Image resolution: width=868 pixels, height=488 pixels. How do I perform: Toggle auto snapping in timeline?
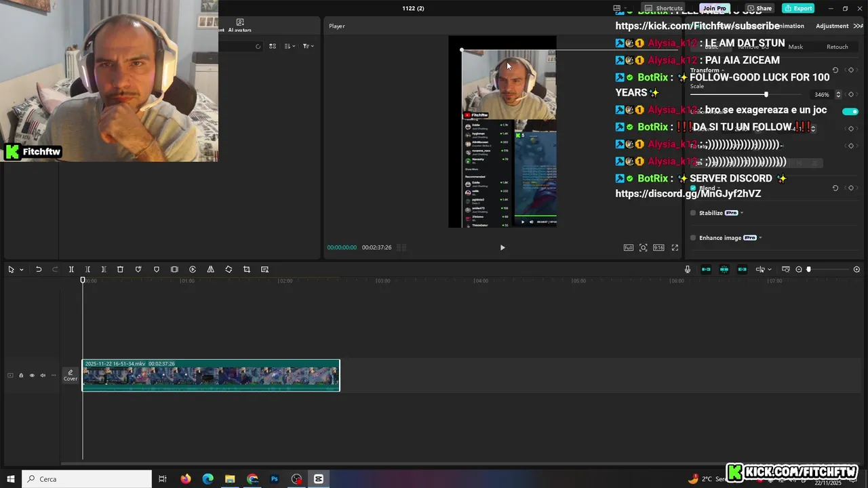(724, 269)
